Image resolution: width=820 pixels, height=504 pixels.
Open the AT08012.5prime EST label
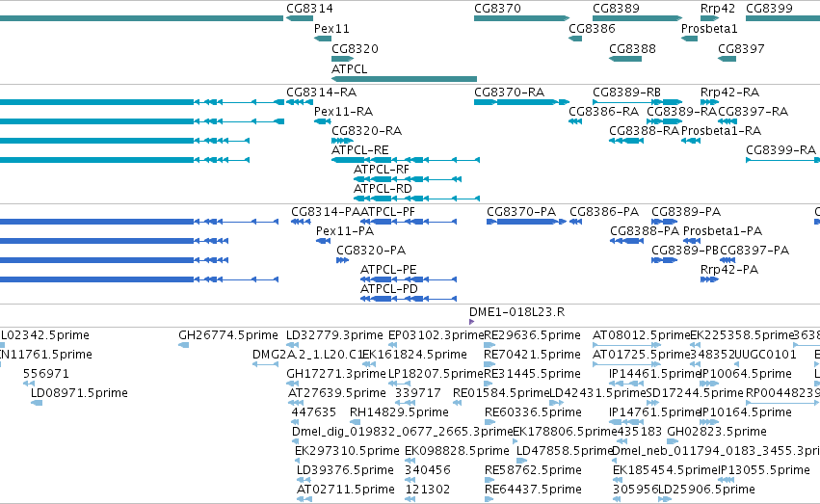click(642, 335)
